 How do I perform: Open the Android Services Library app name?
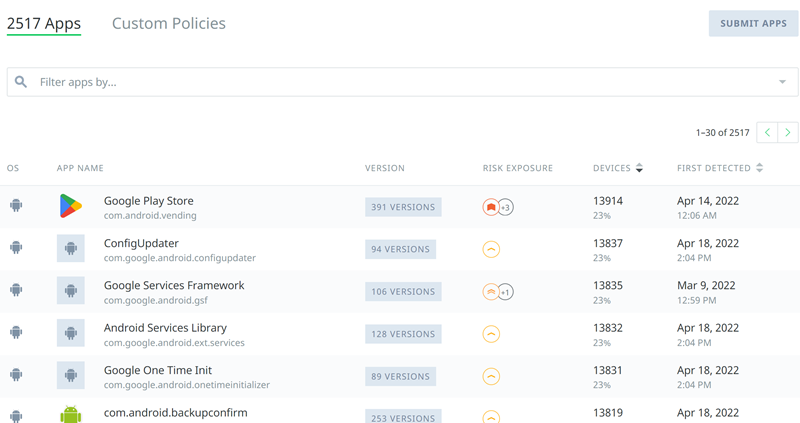pos(165,328)
